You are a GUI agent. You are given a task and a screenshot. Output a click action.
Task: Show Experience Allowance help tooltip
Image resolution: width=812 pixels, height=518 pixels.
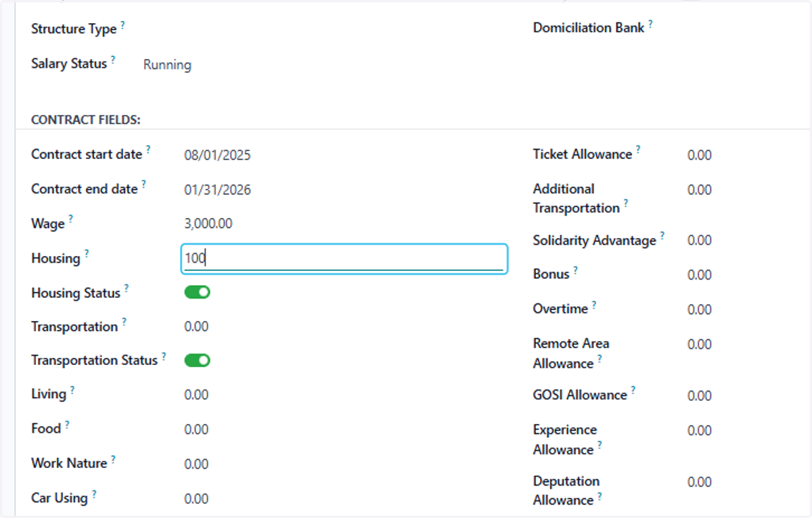(x=599, y=446)
